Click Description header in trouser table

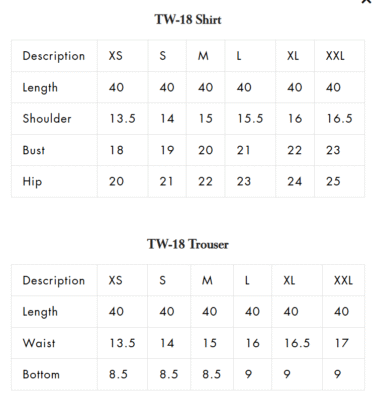click(54, 280)
